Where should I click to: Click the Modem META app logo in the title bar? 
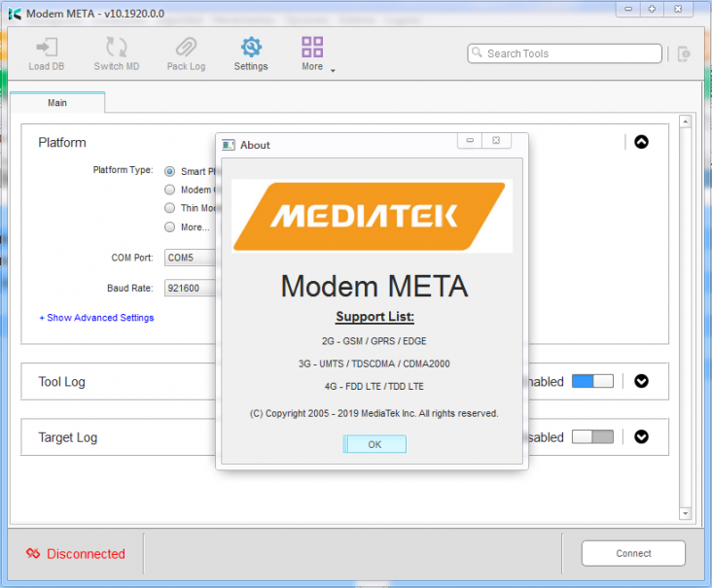pos(15,14)
